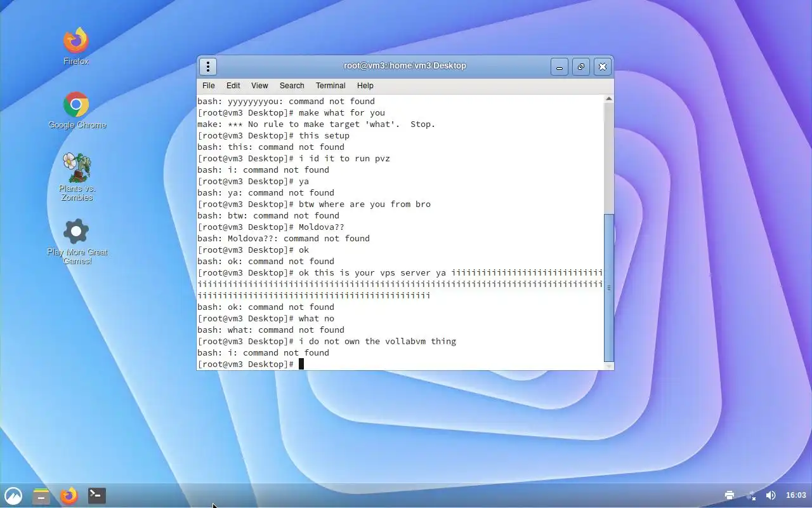Click 'ok this is your vps server' line
The image size is (812, 508).
[400, 284]
